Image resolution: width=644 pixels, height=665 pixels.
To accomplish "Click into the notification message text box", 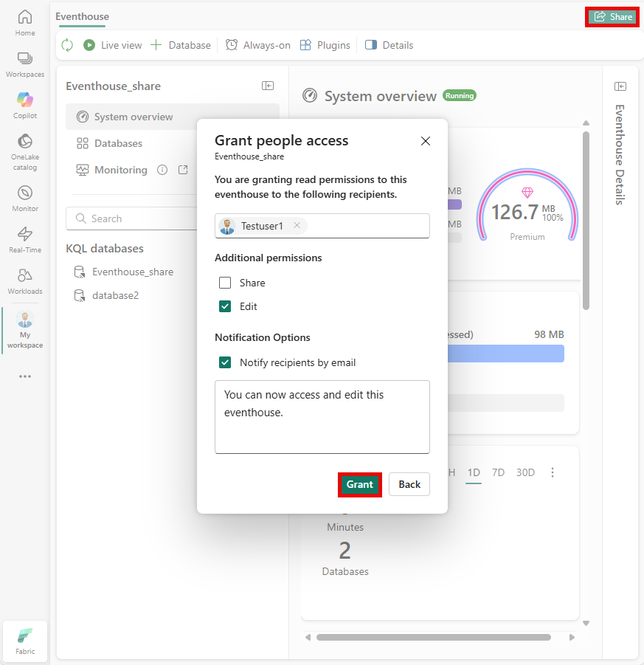I will 322,416.
